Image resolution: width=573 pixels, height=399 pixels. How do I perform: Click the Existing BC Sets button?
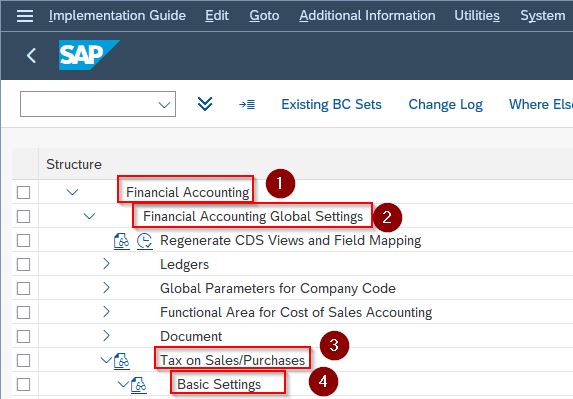[331, 104]
